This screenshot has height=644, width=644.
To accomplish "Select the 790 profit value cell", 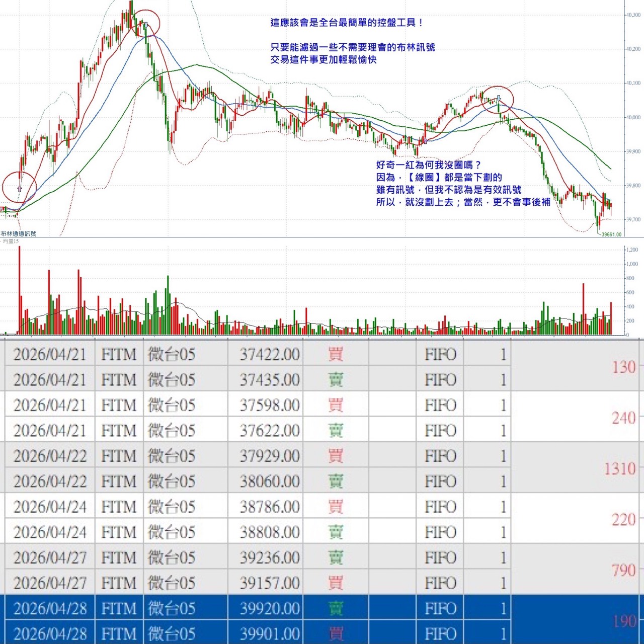I will point(623,571).
